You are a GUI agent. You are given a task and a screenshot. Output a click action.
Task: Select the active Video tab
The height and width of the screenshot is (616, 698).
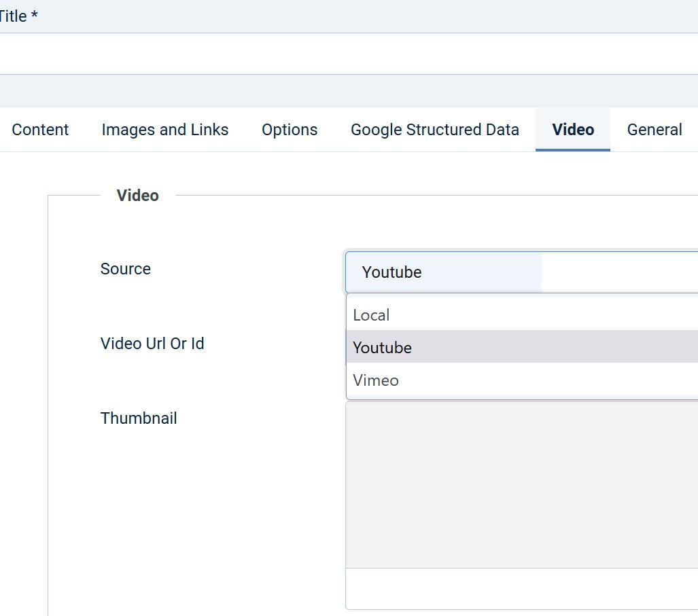[573, 130]
